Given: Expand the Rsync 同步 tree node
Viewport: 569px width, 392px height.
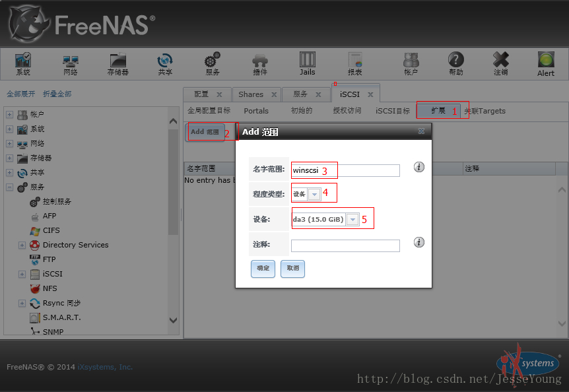Looking at the screenshot, I should (x=22, y=303).
